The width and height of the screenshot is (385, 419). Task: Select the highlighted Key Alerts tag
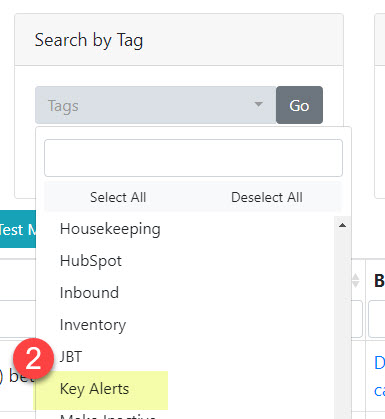point(94,389)
